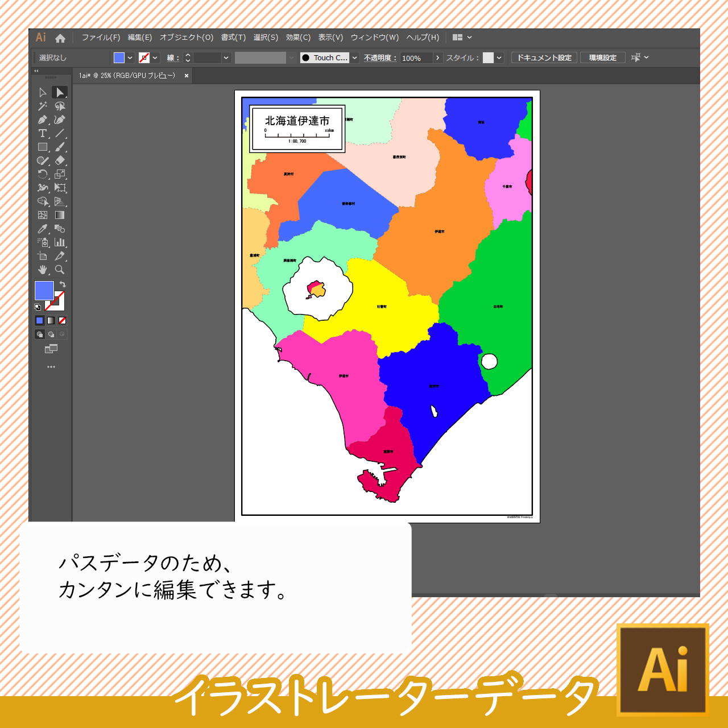Viewport: 728px width, 728px height.
Task: Select the Column Graph tool
Action: click(x=60, y=242)
